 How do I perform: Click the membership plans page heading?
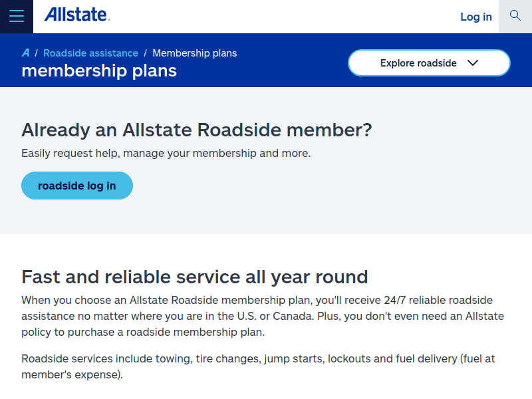(98, 70)
